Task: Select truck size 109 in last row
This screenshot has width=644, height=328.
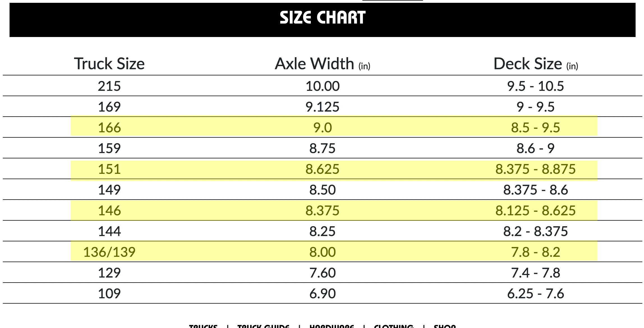Action: pos(109,293)
